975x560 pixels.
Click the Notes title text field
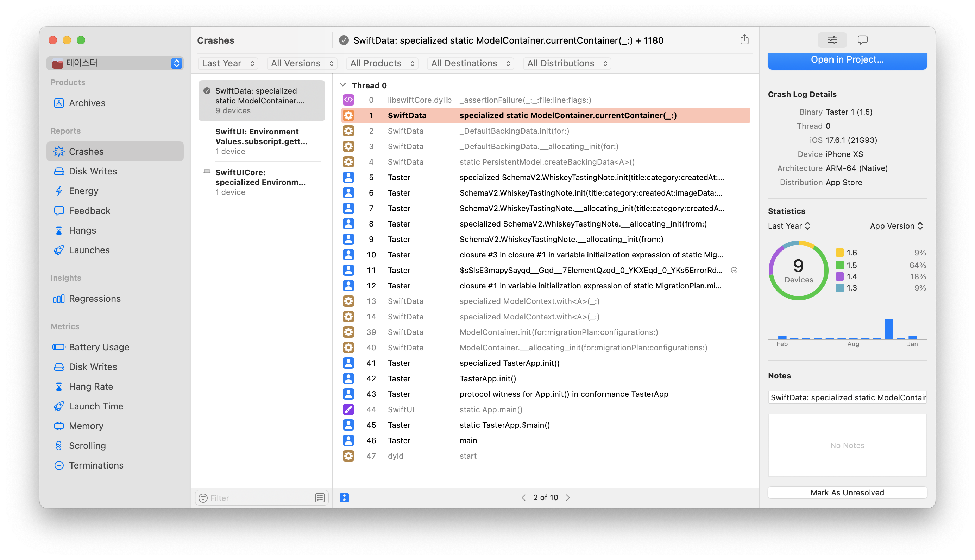coord(847,397)
